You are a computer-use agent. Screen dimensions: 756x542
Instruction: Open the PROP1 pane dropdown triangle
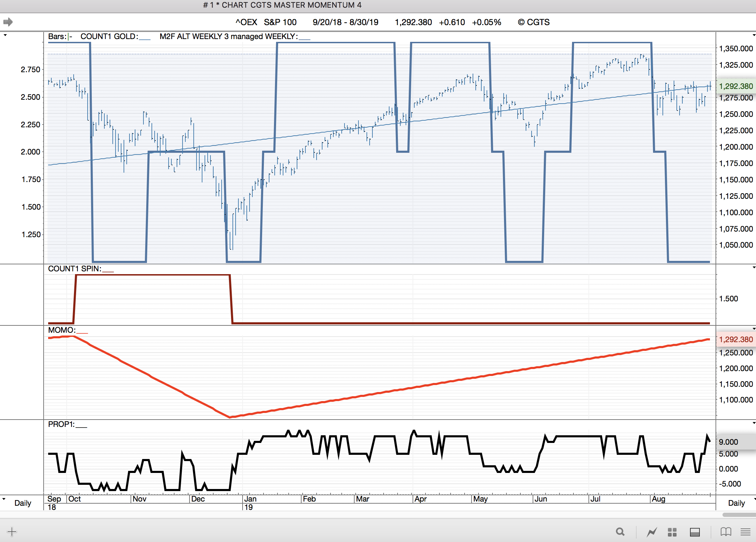click(x=754, y=423)
